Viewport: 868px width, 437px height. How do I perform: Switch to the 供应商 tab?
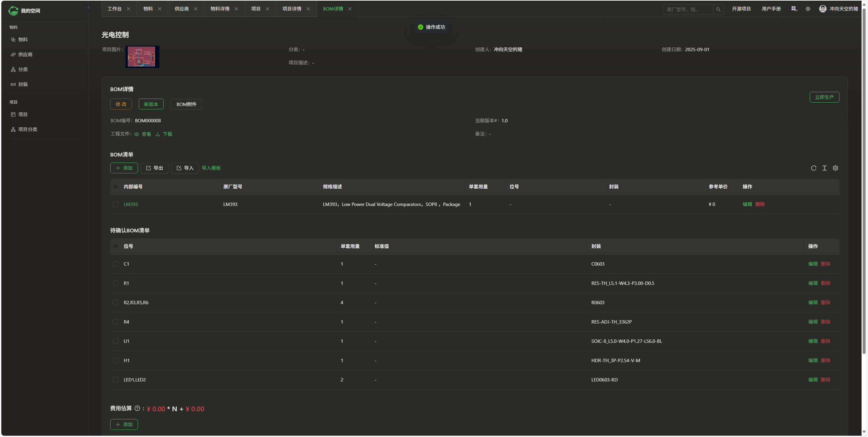coord(182,9)
